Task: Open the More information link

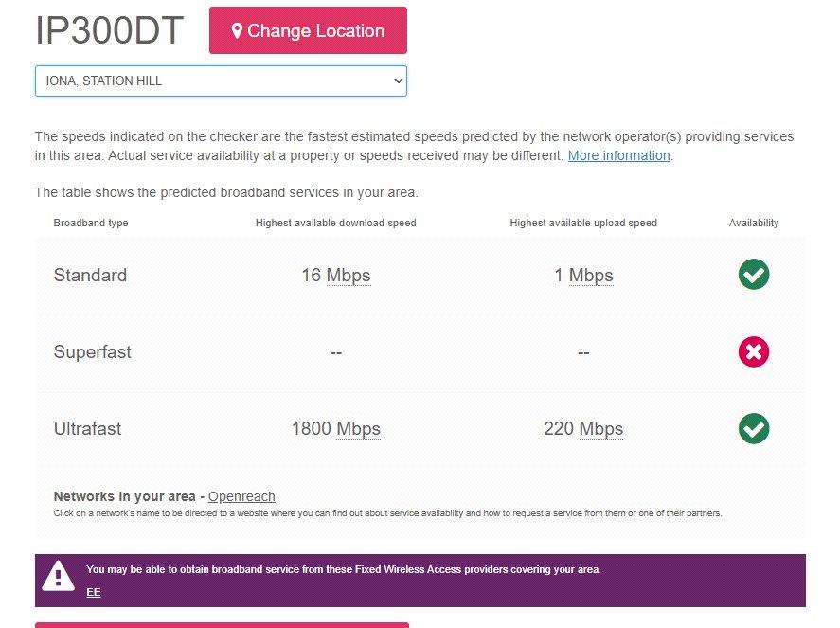Action: [x=618, y=155]
